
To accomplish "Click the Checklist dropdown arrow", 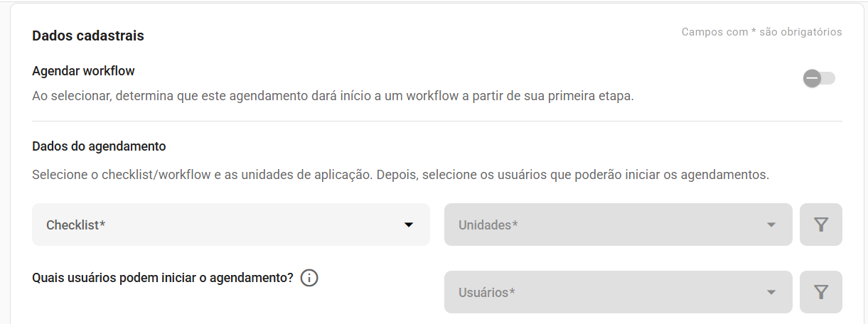I will pyautogui.click(x=409, y=225).
